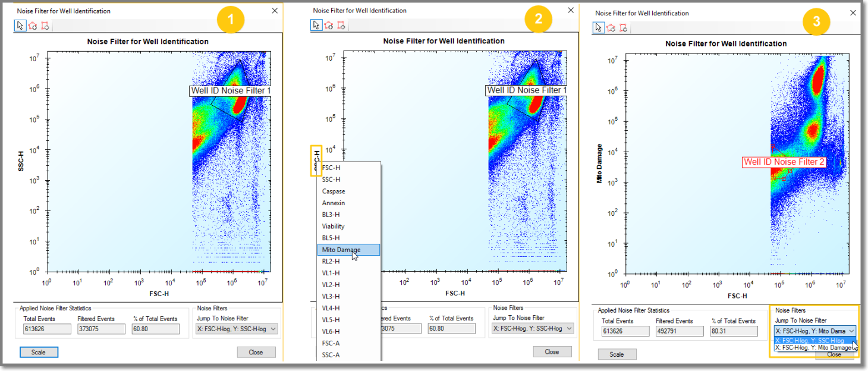Select Annexin from the axis parameter list

point(334,203)
